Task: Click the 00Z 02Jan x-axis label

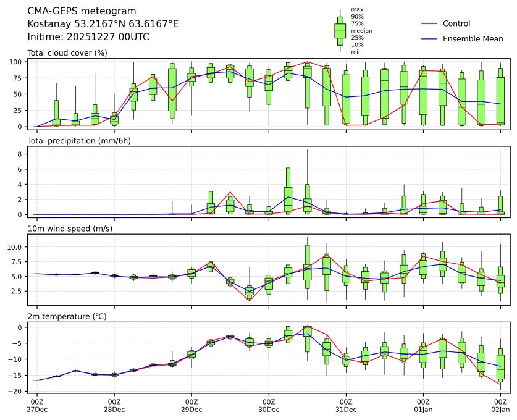Action: click(x=500, y=405)
